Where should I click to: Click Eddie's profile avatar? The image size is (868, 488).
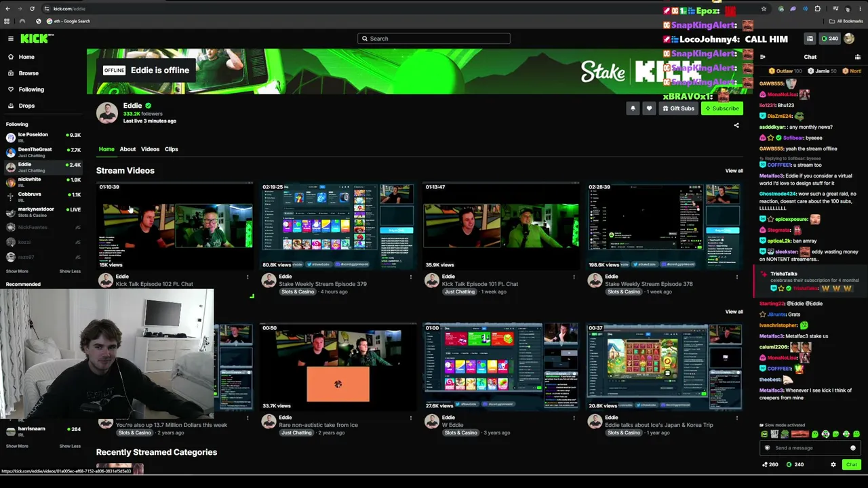[106, 113]
